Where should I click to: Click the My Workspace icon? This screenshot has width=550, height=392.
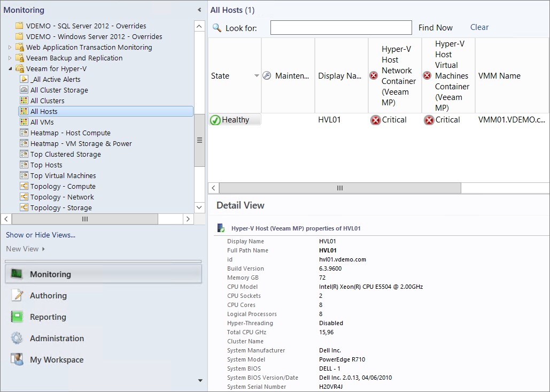coord(17,360)
